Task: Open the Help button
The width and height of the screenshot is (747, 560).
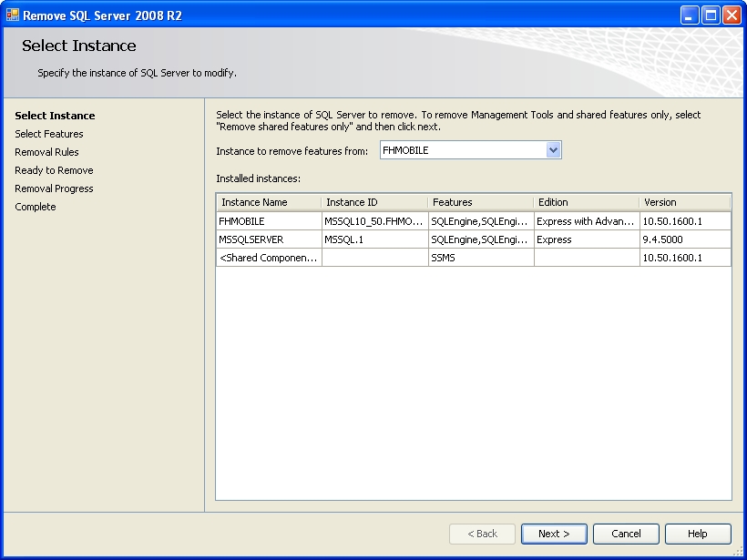Action: point(698,534)
